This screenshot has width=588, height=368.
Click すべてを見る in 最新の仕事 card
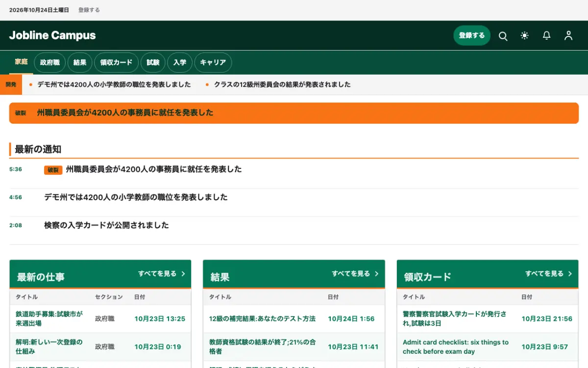(x=157, y=274)
